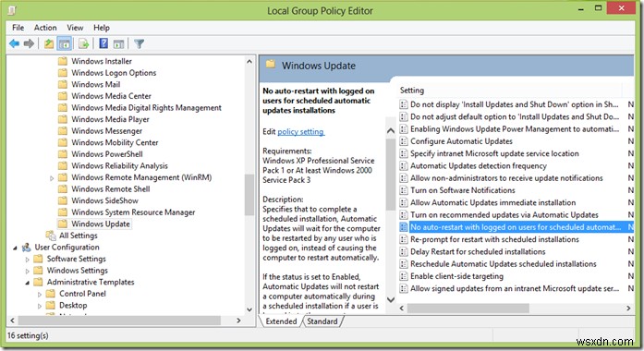This screenshot has width=644, height=351.
Task: Click the Windows Installer folder icon
Action: 63,61
